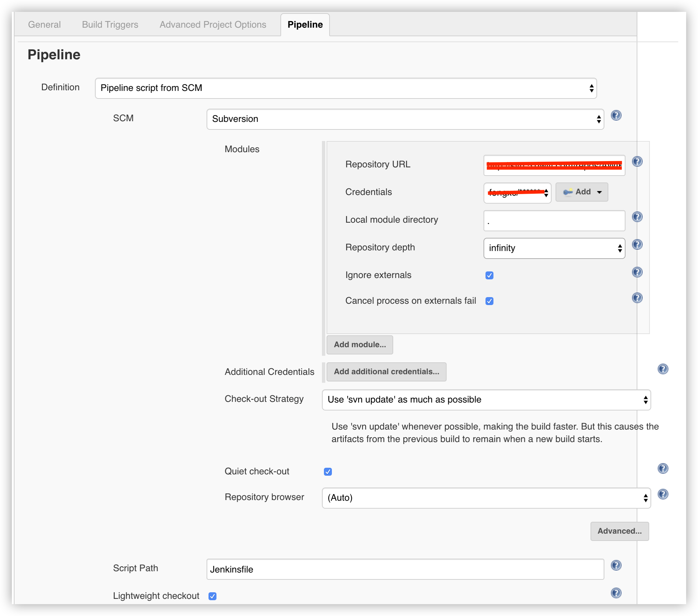This screenshot has width=698, height=616.
Task: Click the Advanced... button
Action: pyautogui.click(x=619, y=531)
